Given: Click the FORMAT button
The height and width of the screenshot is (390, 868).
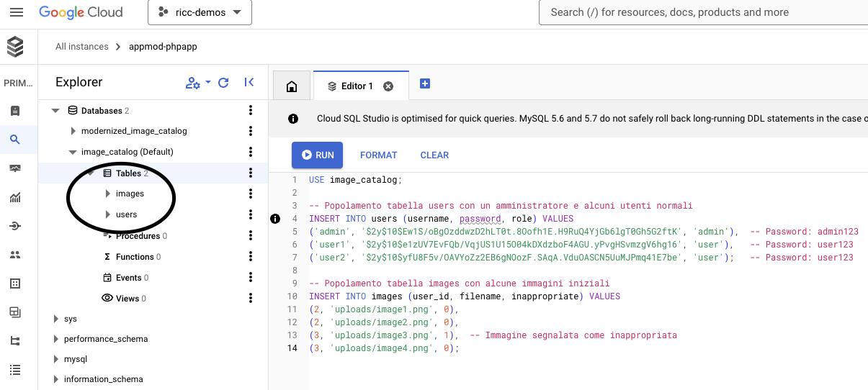Looking at the screenshot, I should [x=378, y=155].
